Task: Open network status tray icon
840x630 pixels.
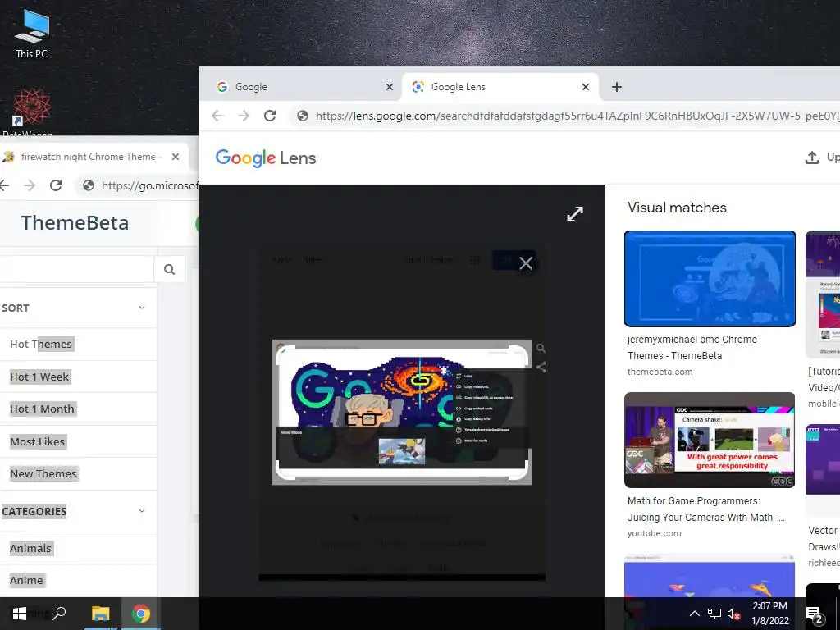Action: click(x=714, y=614)
